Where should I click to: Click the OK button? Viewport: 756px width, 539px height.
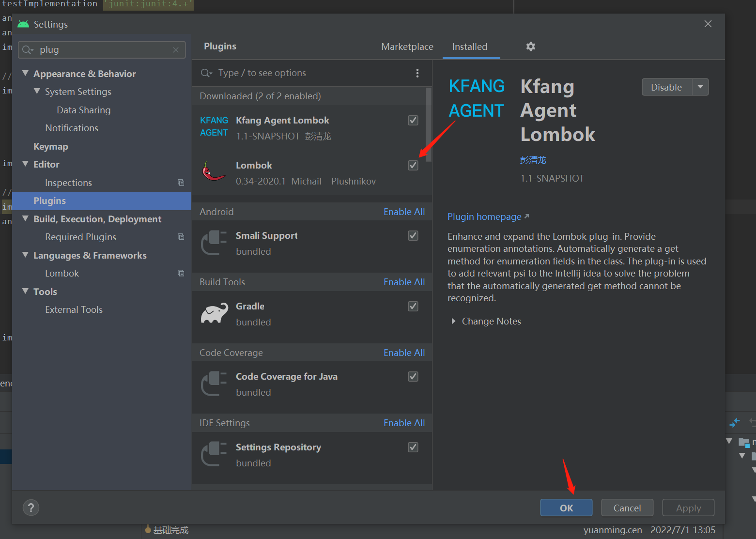coord(567,508)
